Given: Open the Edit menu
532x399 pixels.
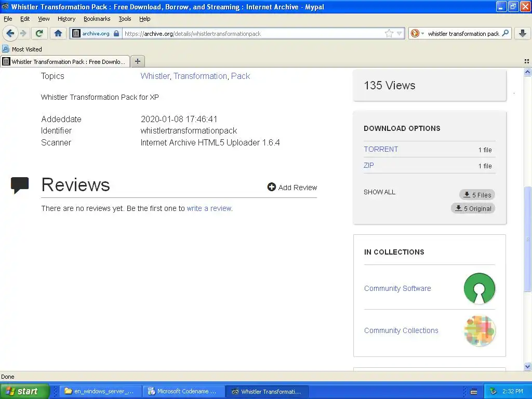Looking at the screenshot, I should (x=25, y=19).
